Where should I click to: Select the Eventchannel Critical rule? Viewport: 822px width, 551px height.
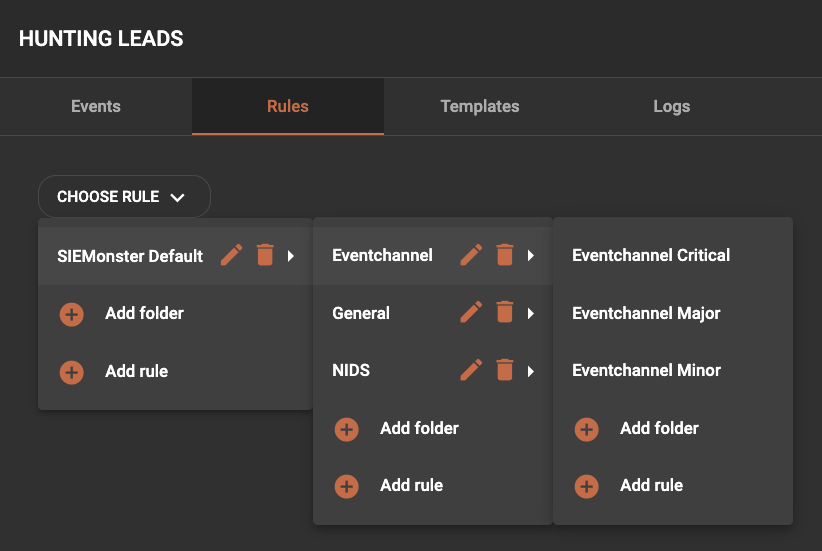651,255
